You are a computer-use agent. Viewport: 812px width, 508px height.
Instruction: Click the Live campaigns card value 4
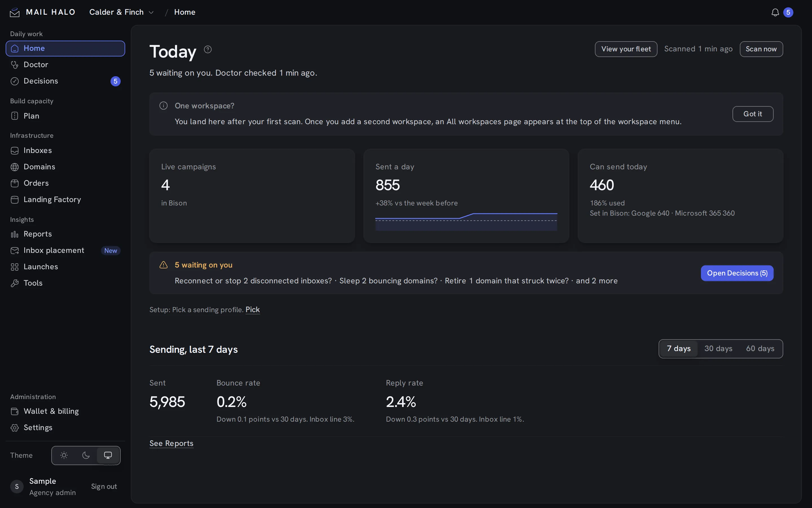[166, 185]
